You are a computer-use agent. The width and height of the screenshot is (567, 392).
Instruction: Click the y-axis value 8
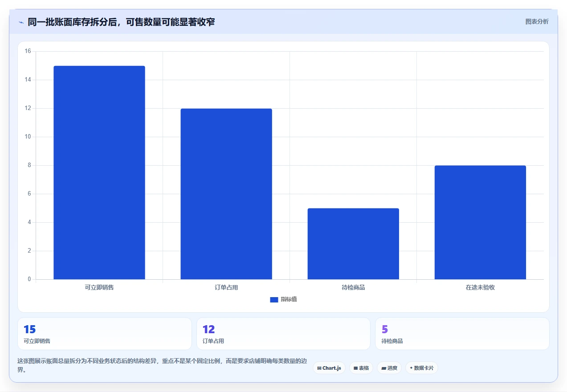pyautogui.click(x=29, y=165)
